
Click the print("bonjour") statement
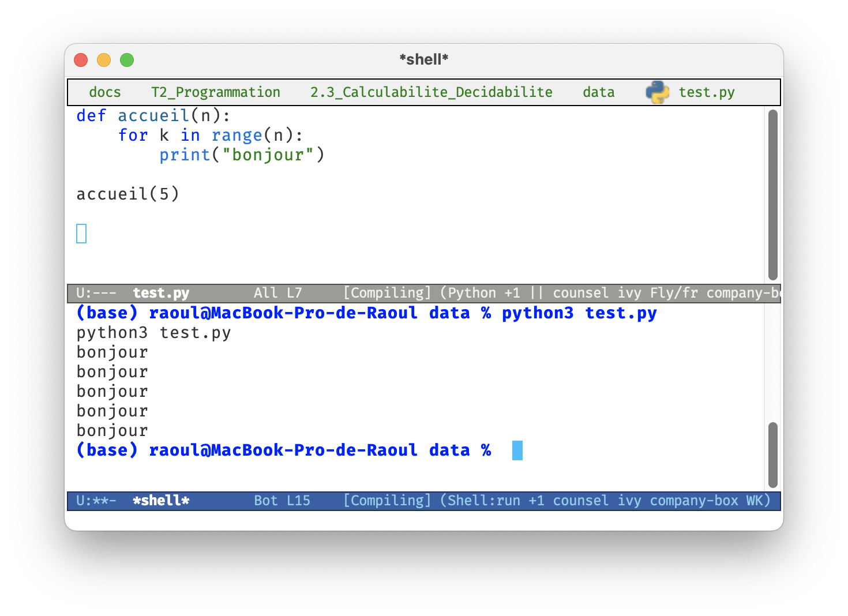242,155
